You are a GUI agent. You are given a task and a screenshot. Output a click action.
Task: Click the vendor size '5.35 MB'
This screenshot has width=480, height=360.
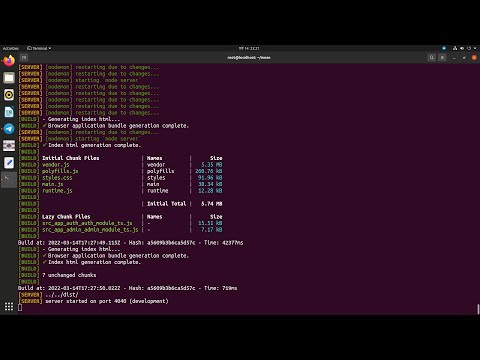(x=212, y=165)
